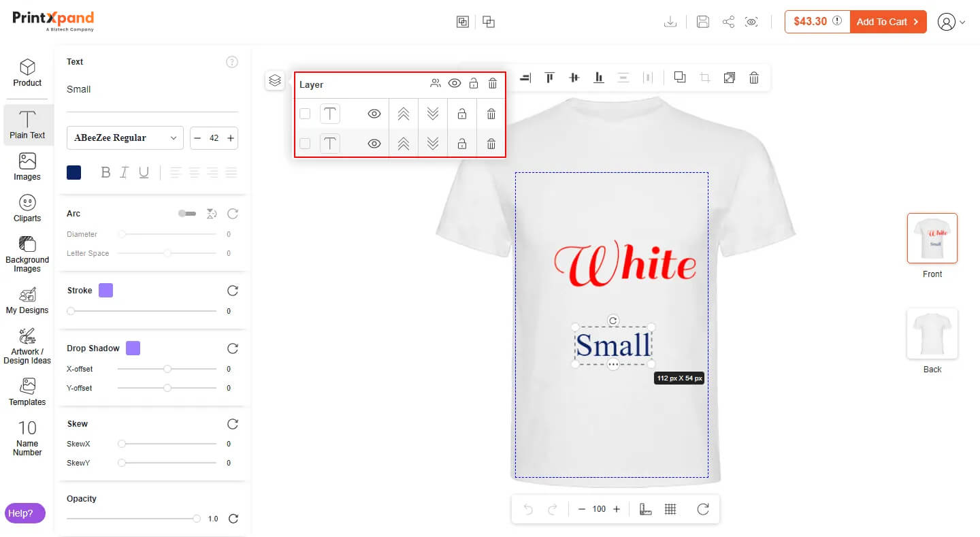Move first layer up with double chevron
Viewport: 980px width, 537px height.
coord(404,114)
